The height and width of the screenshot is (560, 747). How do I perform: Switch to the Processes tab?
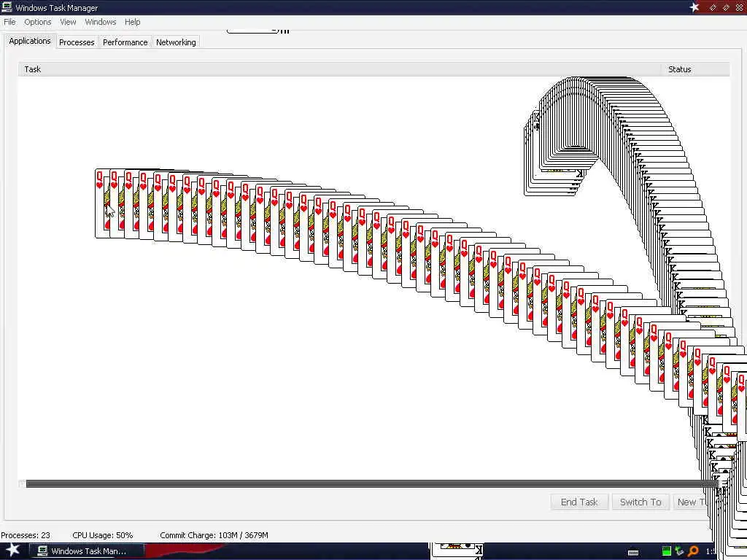[77, 42]
